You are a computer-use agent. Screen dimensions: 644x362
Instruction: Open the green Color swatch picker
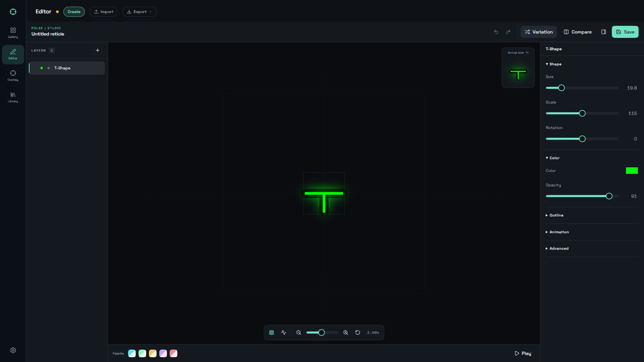coord(632,171)
